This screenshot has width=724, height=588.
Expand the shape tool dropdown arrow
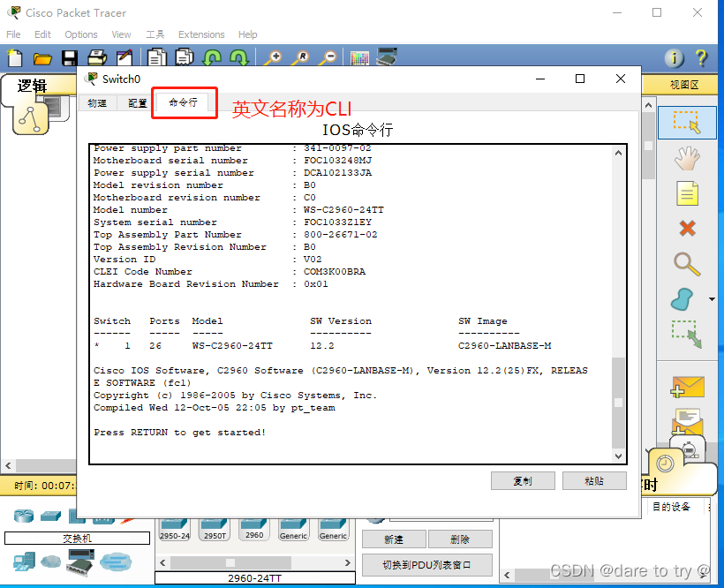click(712, 299)
